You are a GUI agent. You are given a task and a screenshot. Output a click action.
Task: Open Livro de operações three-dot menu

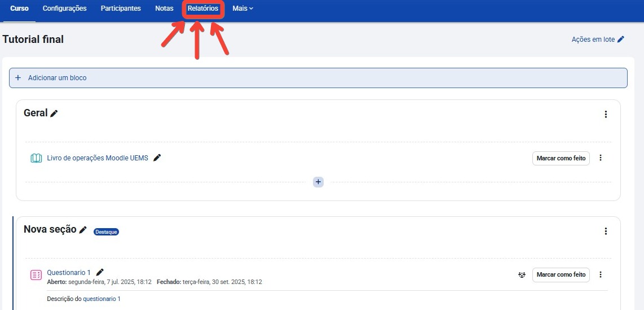point(601,158)
